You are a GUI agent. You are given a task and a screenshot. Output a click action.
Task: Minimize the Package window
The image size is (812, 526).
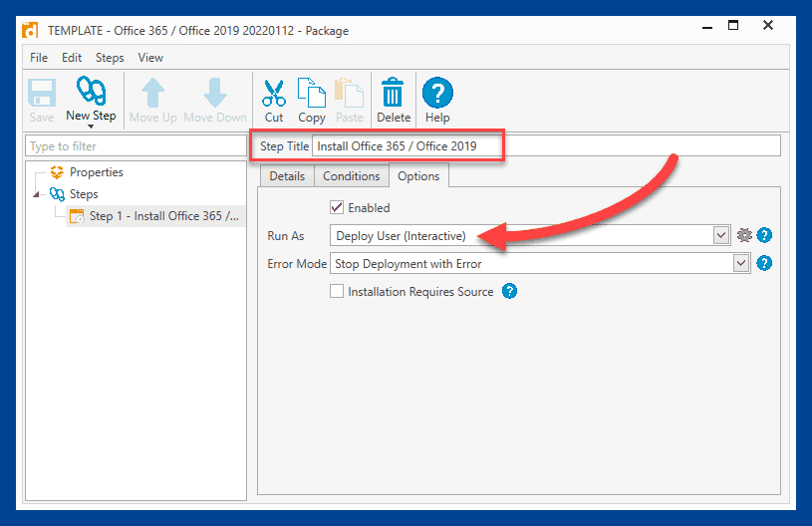pos(707,26)
